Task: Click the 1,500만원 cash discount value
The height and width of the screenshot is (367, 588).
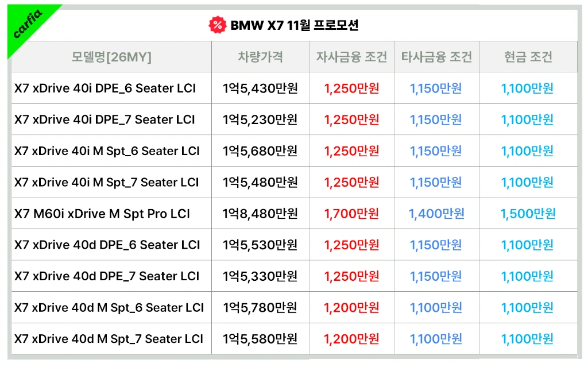Action: 528,214
